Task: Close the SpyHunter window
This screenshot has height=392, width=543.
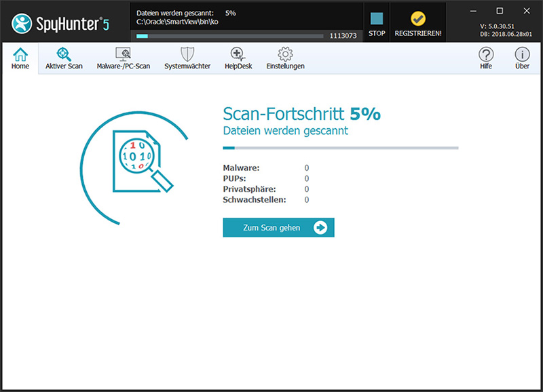Action: coord(527,11)
